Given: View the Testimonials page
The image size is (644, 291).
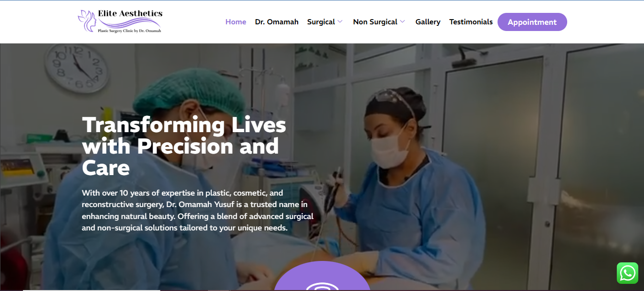Looking at the screenshot, I should pos(471,22).
